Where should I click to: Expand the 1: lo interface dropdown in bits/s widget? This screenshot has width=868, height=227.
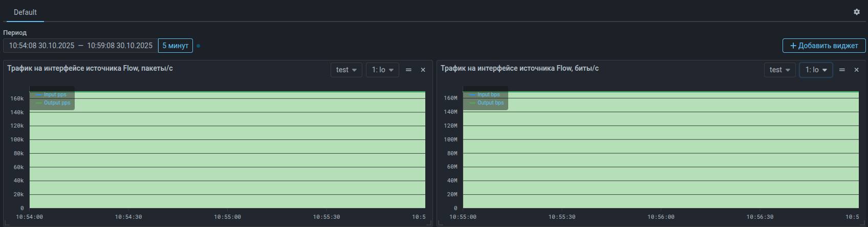pyautogui.click(x=816, y=70)
